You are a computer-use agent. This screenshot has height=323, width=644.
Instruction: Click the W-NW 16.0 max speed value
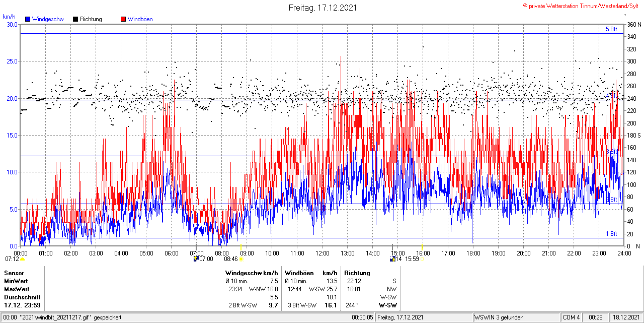tap(263, 289)
